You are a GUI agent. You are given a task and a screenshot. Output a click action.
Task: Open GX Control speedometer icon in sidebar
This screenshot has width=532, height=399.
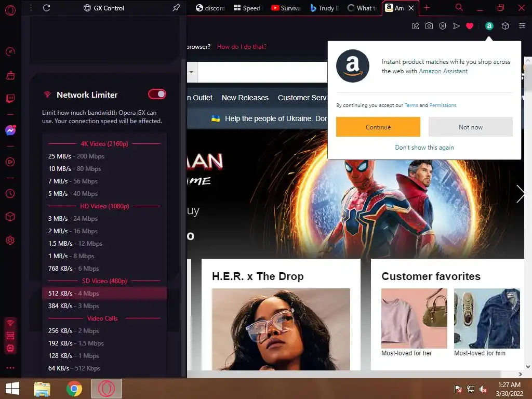point(10,51)
